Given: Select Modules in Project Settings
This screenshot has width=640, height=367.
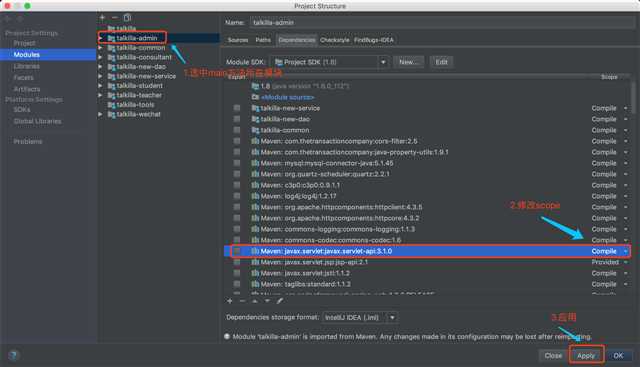Looking at the screenshot, I should [48, 55].
